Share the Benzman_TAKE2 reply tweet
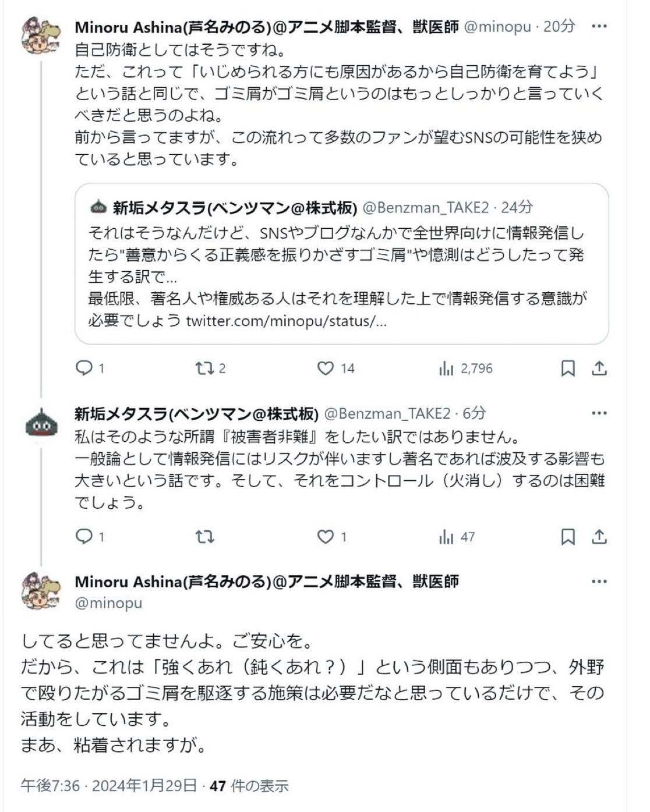Image resolution: width=650 pixels, height=812 pixels. click(599, 536)
